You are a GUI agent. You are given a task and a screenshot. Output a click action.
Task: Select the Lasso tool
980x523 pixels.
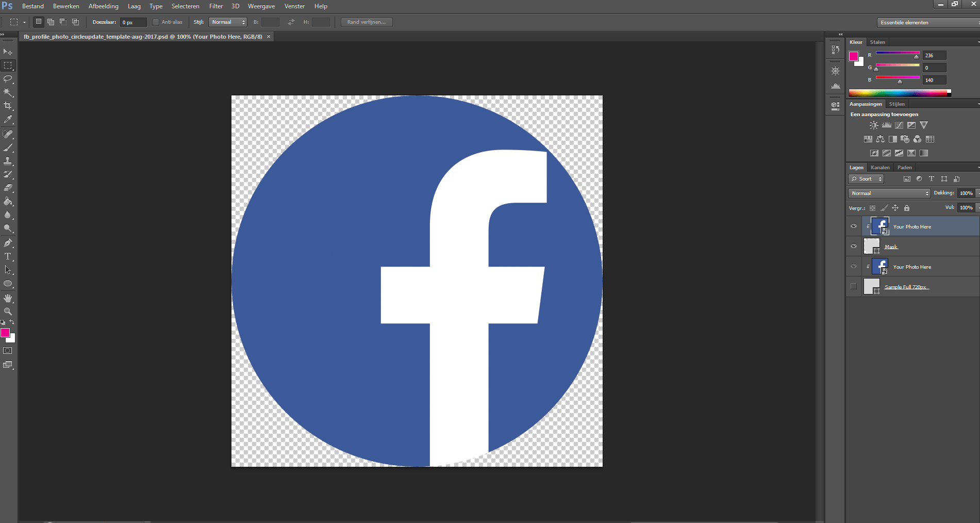(8, 79)
